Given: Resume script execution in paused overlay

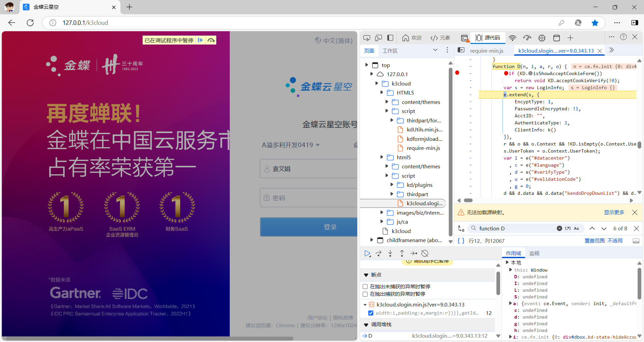Looking at the screenshot, I should [x=200, y=40].
